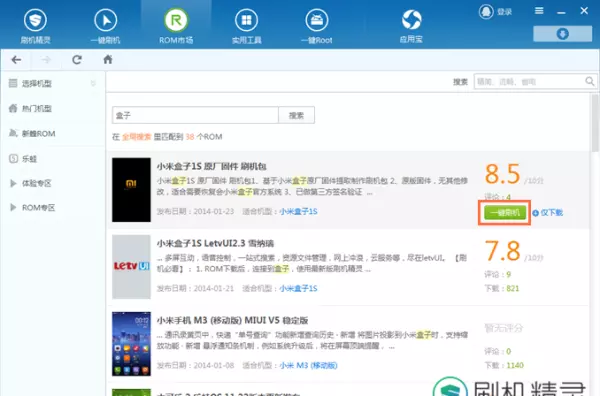
Task: Click the 盒子 search text box
Action: 195,115
